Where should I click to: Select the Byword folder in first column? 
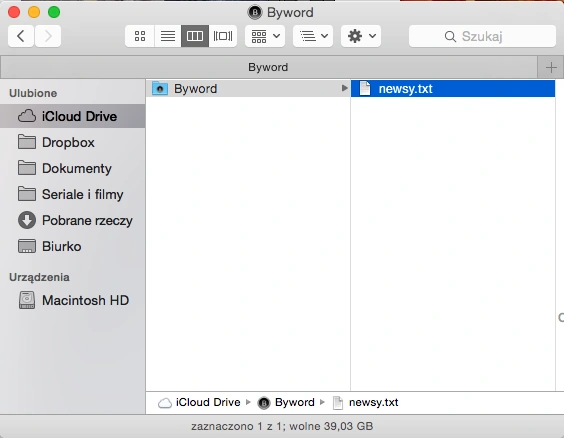[248, 88]
